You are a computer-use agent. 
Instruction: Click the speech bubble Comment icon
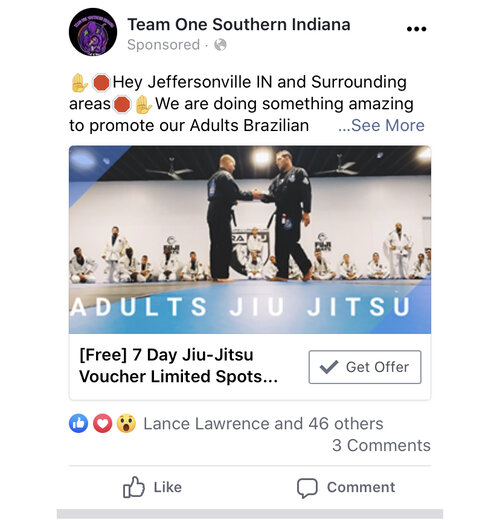(x=307, y=488)
